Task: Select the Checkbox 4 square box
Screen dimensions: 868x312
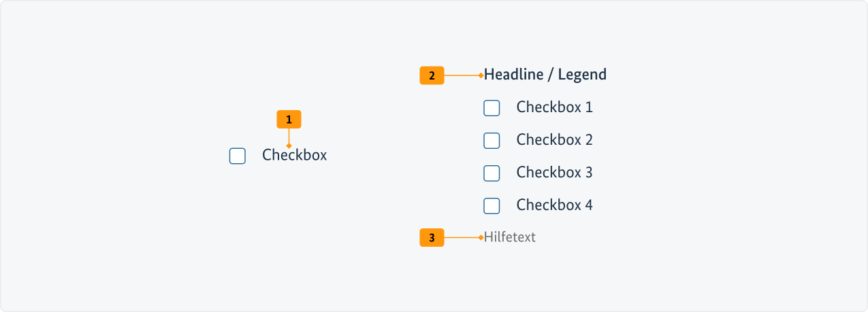Action: 492,206
